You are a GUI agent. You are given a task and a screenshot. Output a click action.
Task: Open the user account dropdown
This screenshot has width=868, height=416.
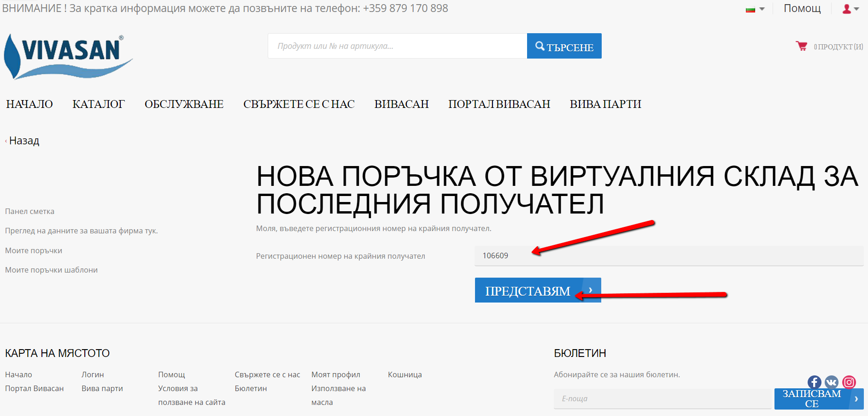point(851,9)
